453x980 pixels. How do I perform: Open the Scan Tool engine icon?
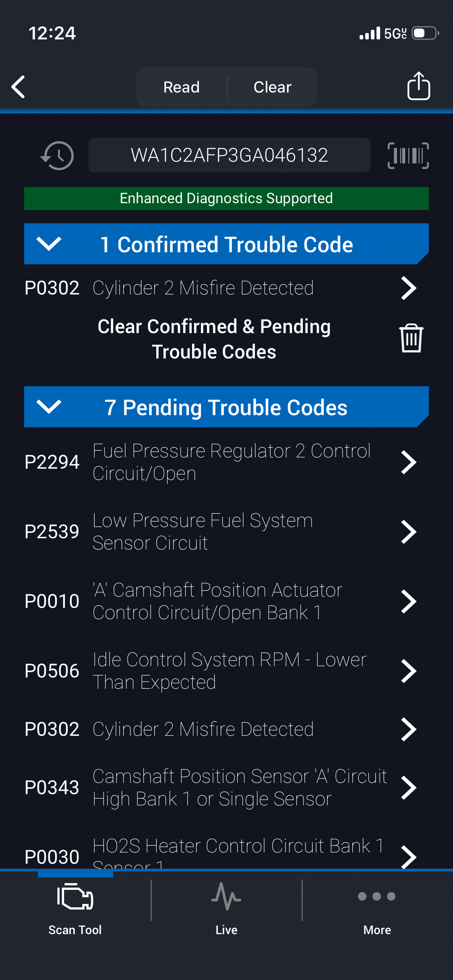(x=75, y=896)
